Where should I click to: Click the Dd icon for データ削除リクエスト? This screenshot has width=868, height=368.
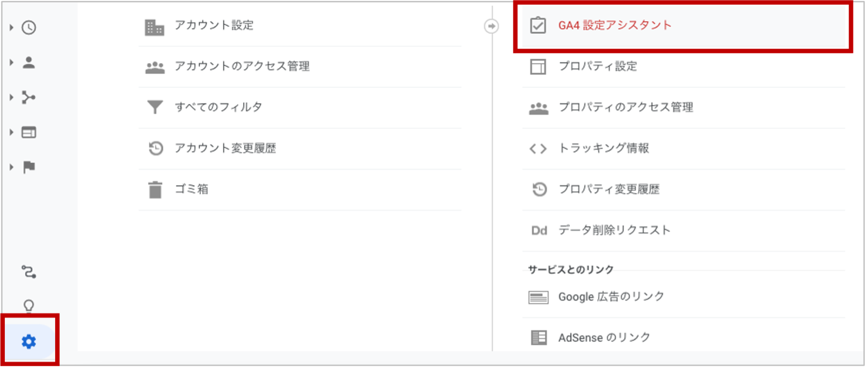point(539,230)
